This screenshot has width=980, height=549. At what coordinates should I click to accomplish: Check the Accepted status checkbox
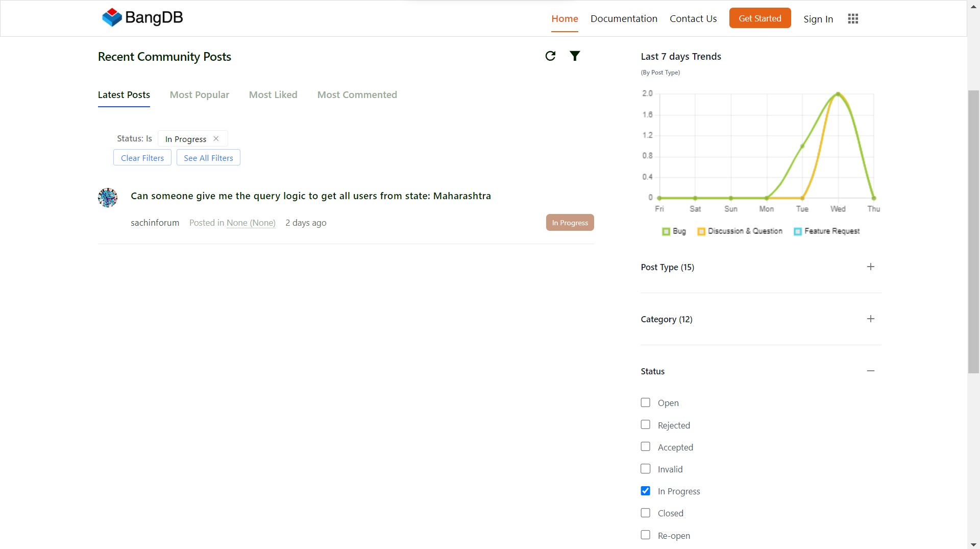tap(646, 446)
